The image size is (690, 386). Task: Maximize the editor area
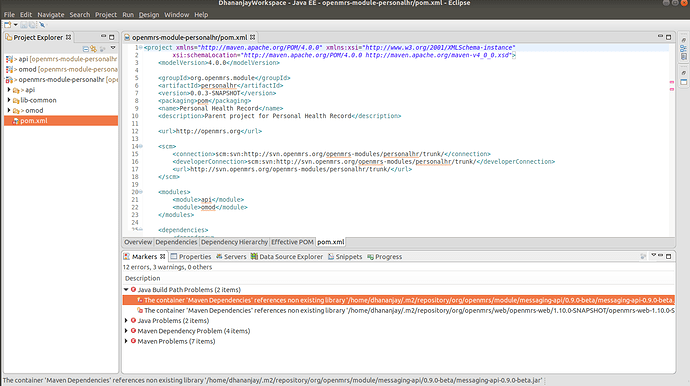(668, 37)
